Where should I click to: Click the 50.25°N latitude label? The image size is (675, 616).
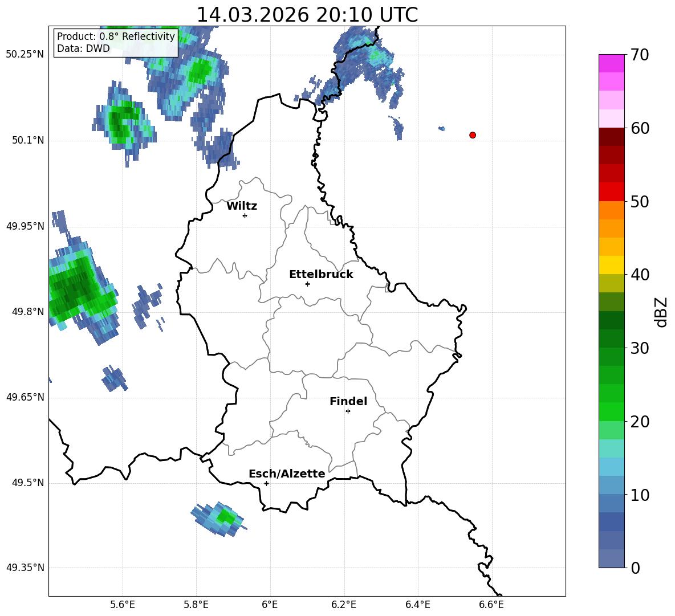pyautogui.click(x=25, y=55)
